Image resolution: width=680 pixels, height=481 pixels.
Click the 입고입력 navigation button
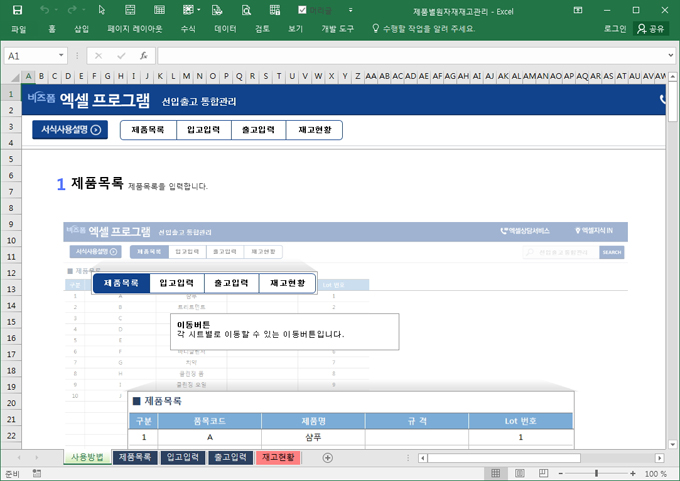203,130
